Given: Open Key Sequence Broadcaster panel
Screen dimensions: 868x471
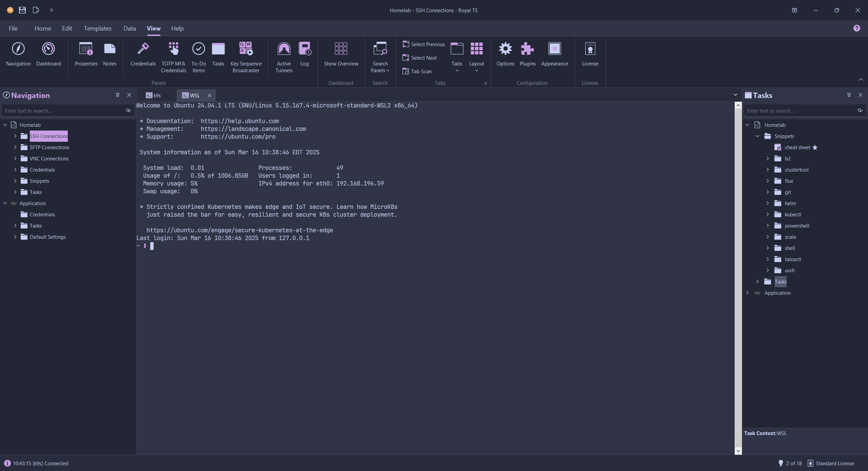Looking at the screenshot, I should (246, 56).
